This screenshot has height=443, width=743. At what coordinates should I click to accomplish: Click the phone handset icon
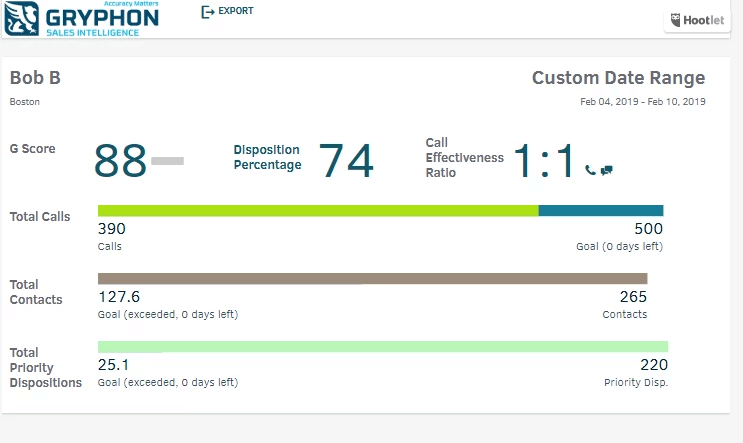(590, 170)
